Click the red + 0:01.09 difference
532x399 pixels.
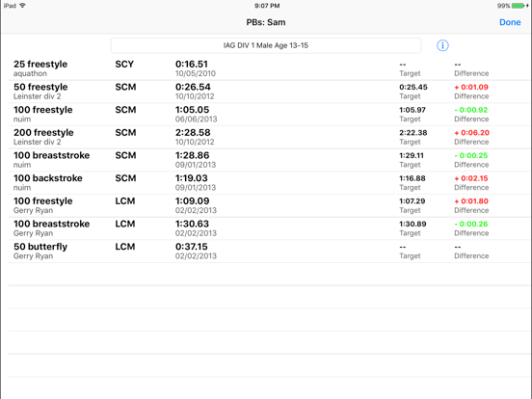471,87
